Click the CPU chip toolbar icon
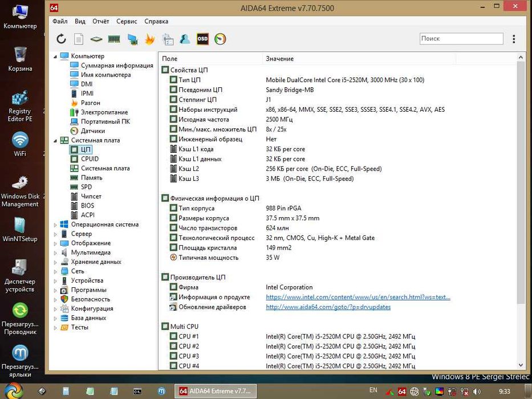The height and width of the screenshot is (399, 532). click(96, 39)
